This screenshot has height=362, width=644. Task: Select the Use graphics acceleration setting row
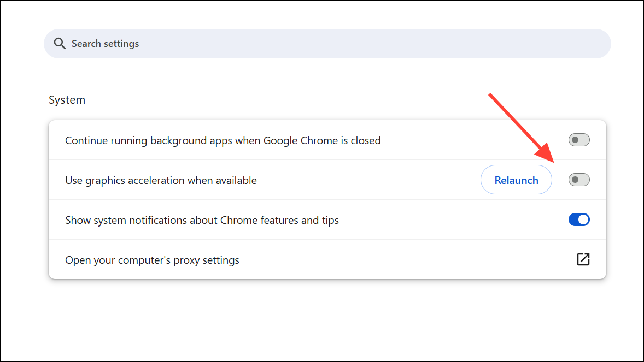(x=161, y=180)
